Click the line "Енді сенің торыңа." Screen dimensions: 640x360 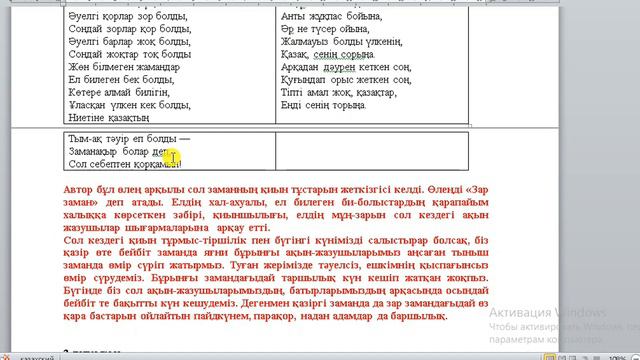[x=323, y=105]
